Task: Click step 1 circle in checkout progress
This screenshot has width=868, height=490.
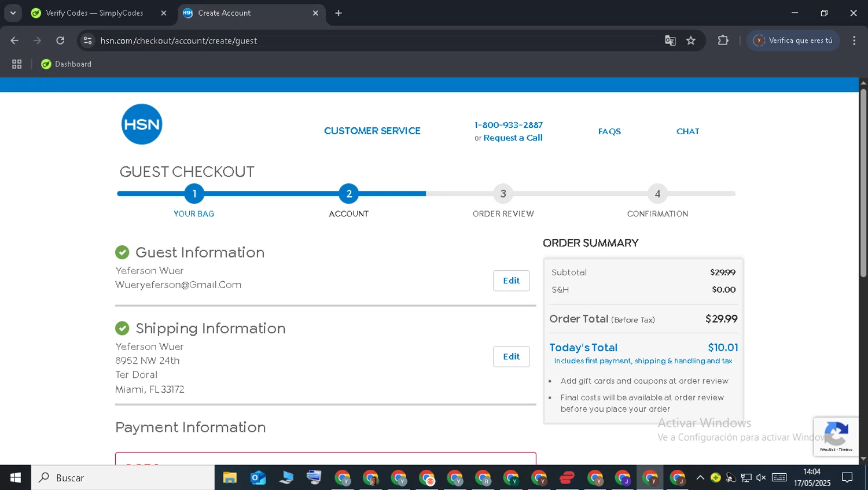Action: click(194, 194)
